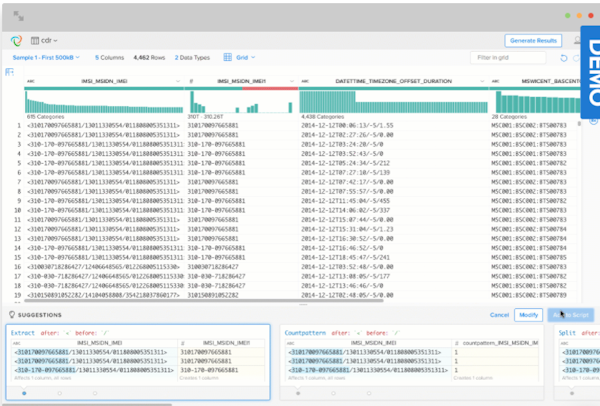Click the Generate Results button
Viewport: 600px width, 406px height.
tap(532, 40)
